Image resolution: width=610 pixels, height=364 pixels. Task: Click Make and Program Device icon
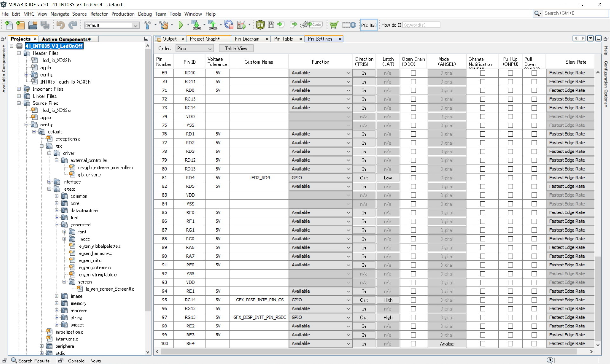pos(196,25)
